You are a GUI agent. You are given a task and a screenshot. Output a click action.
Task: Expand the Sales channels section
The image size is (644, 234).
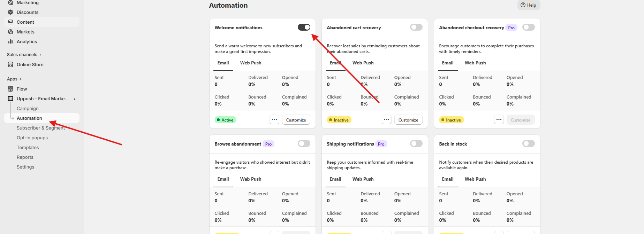point(40,55)
